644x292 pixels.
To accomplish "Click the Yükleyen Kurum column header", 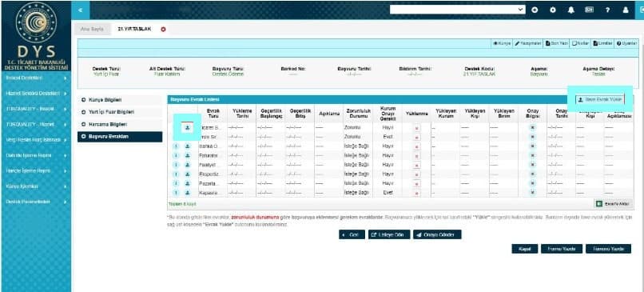I will click(446, 114).
